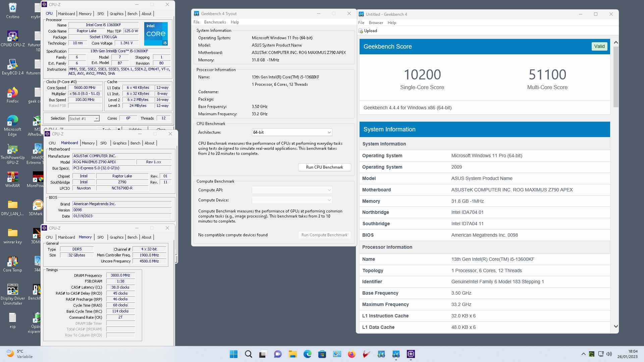Click Identifier row GenuineIntel Family 6
This screenshot has height=362, width=644.
(485, 282)
